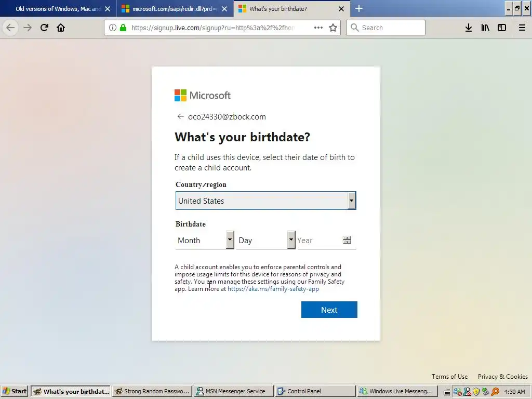Click the MSN Messenger offline tray icon
Image resolution: width=532 pixels, height=399 pixels.
(x=467, y=392)
